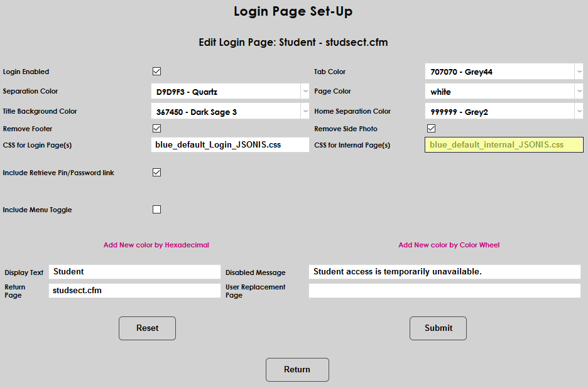The height and width of the screenshot is (388, 588).
Task: Focus the CSS for Login Page(s) field
Action: (230, 144)
